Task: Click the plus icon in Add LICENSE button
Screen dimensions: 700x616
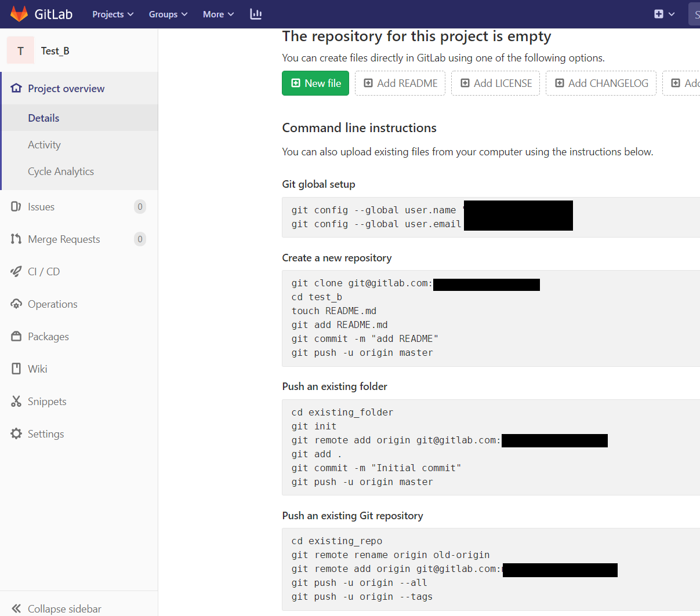Action: (465, 83)
